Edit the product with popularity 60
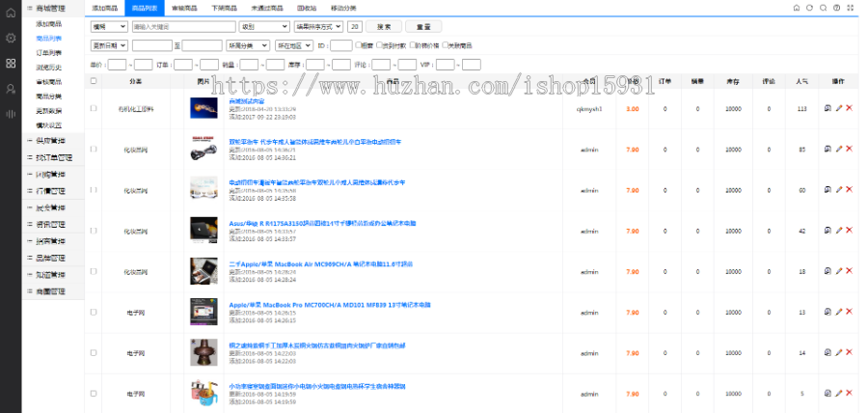Screen dimensions: 868x413 coord(839,189)
